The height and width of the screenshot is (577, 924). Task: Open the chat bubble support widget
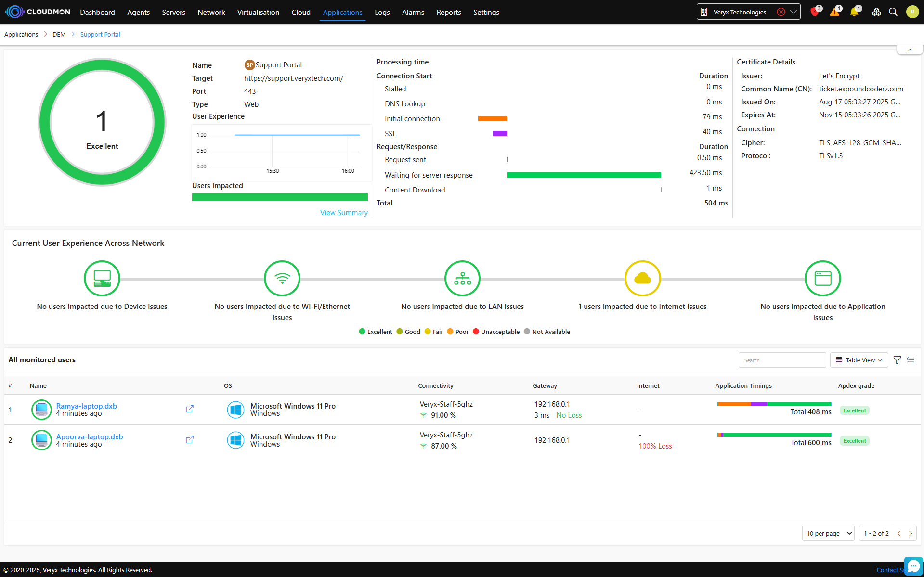pyautogui.click(x=913, y=565)
